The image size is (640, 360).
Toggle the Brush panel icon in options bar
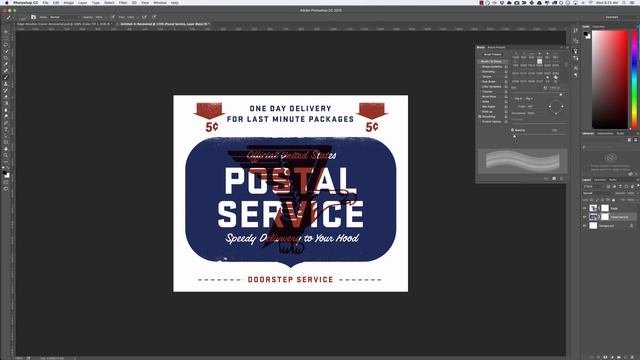[33, 17]
